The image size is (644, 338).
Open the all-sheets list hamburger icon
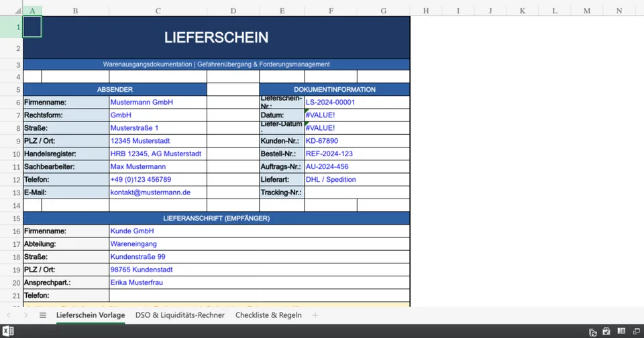tap(43, 315)
